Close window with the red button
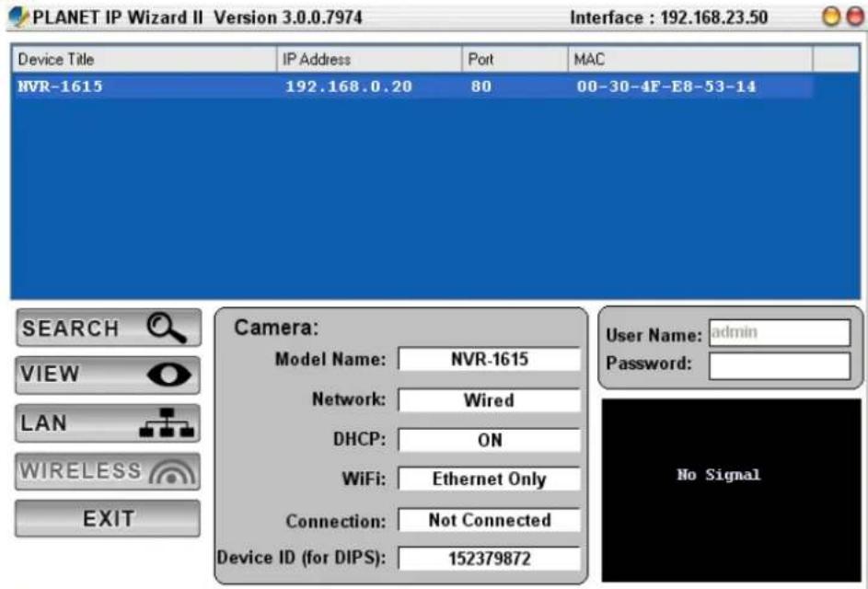The height and width of the screenshot is (589, 868). [x=856, y=17]
